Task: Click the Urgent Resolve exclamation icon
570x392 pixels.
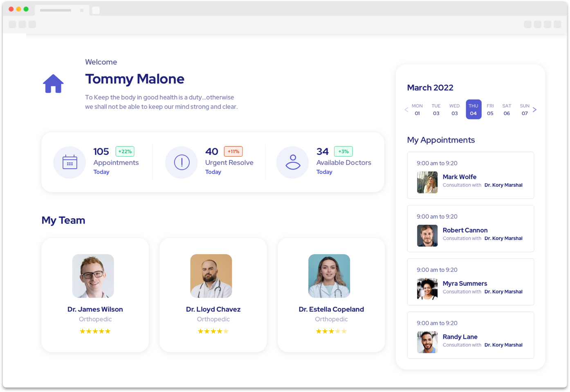Action: (x=182, y=162)
